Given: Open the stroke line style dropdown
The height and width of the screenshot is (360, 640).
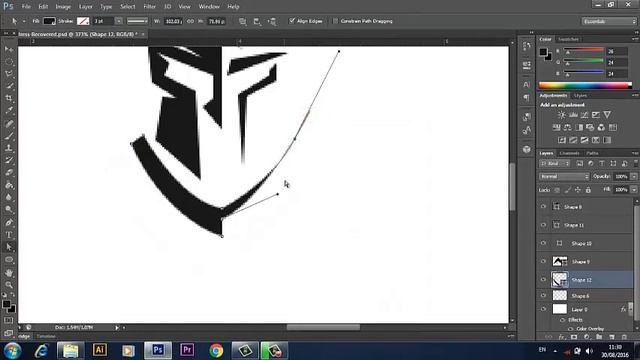Looking at the screenshot, I should (137, 21).
